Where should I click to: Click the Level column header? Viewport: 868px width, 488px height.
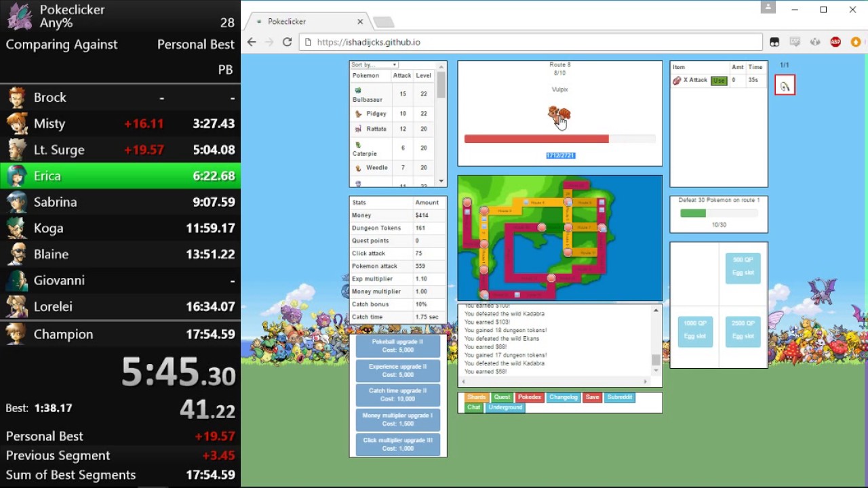coord(424,76)
